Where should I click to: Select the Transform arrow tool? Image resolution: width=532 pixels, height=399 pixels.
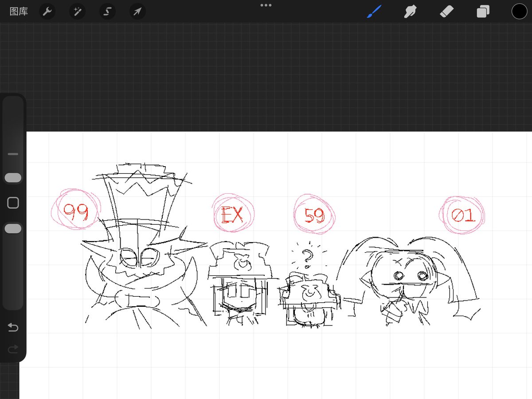click(x=137, y=12)
